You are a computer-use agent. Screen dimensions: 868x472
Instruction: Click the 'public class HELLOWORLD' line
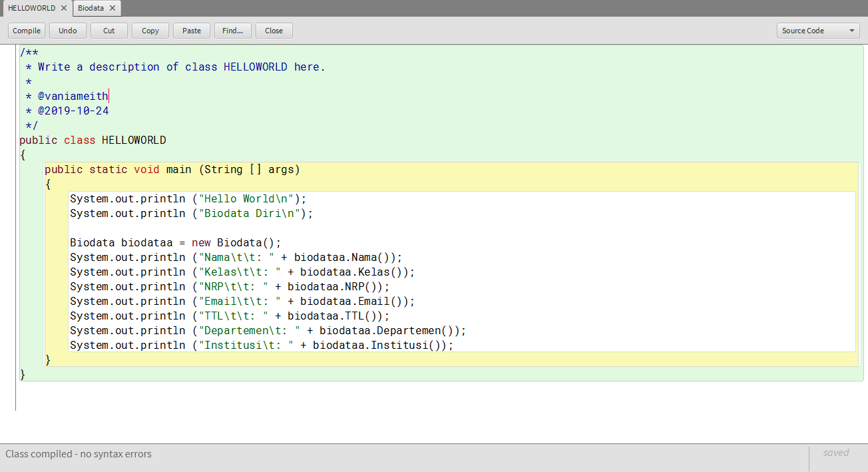click(x=93, y=140)
